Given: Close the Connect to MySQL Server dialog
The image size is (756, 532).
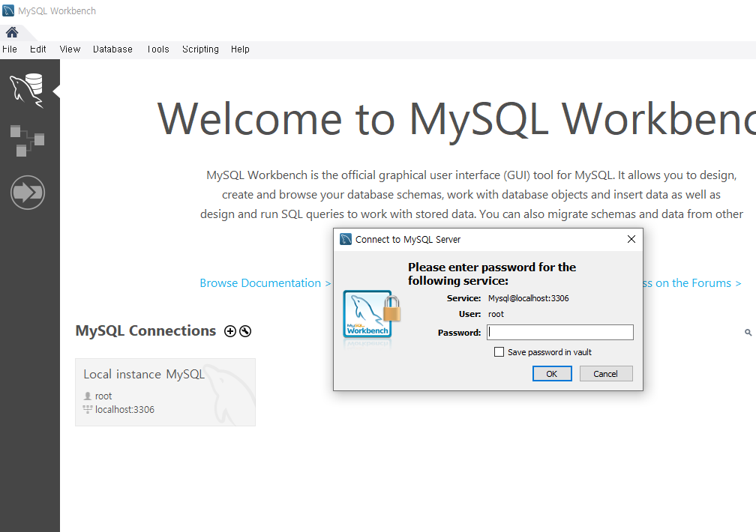Looking at the screenshot, I should pos(631,239).
